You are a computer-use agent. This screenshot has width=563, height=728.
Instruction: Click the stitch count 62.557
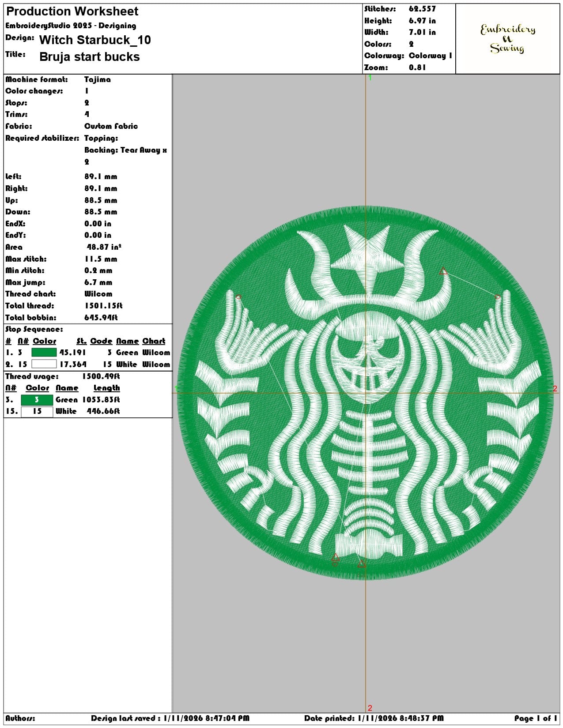tap(422, 9)
